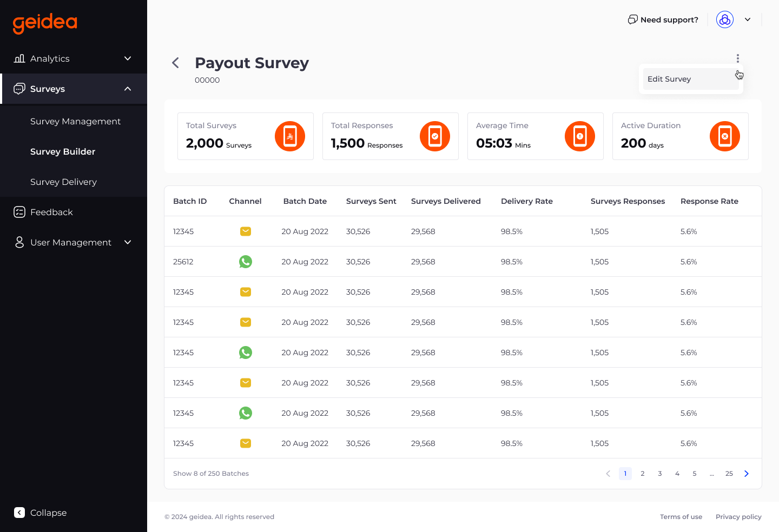This screenshot has width=779, height=532.
Task: Expand the Analytics menu
Action: tap(128, 58)
